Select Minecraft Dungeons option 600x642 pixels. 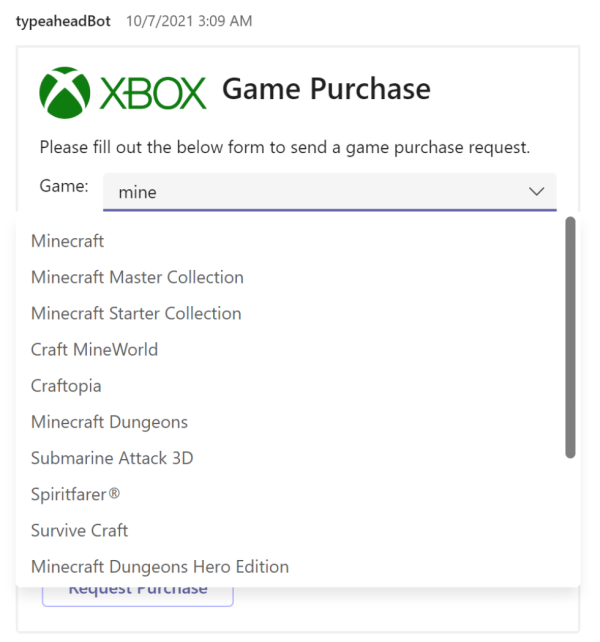(x=109, y=422)
